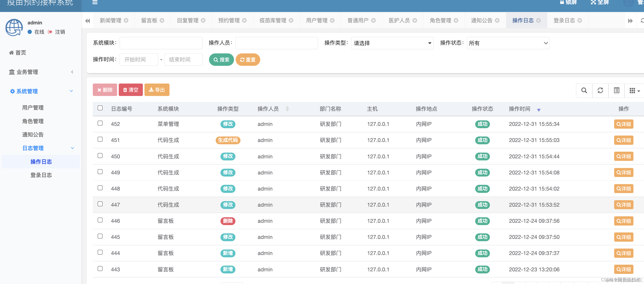
Task: Click the hamburger menu toggle icon
Action: click(x=95, y=3)
